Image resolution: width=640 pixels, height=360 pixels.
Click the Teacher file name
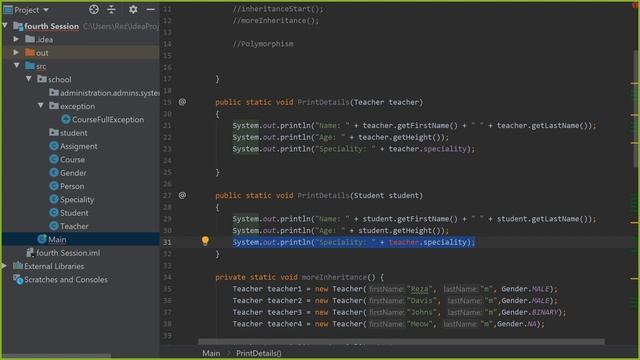74,226
